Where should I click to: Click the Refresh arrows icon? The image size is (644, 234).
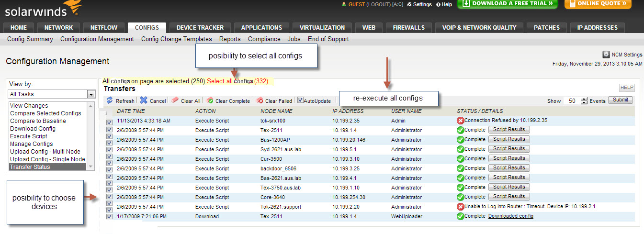coord(110,100)
